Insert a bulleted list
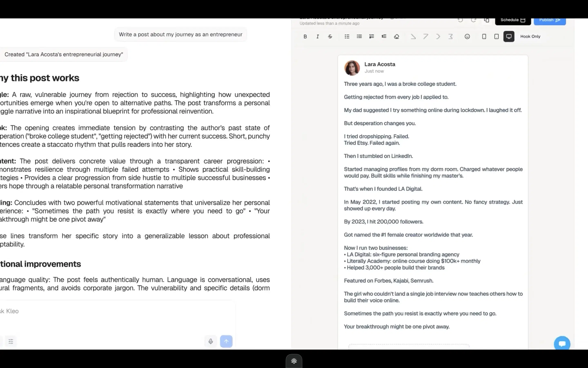This screenshot has width=588, height=368. [x=347, y=37]
